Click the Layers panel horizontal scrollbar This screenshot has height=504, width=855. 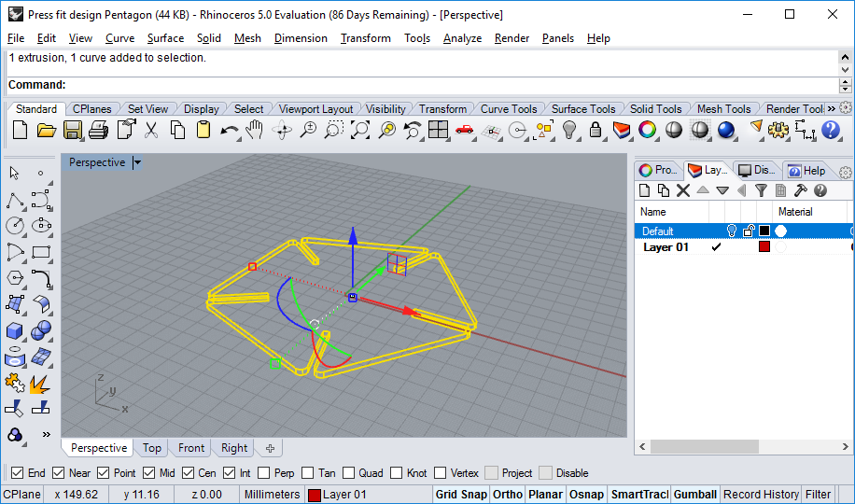tap(704, 447)
